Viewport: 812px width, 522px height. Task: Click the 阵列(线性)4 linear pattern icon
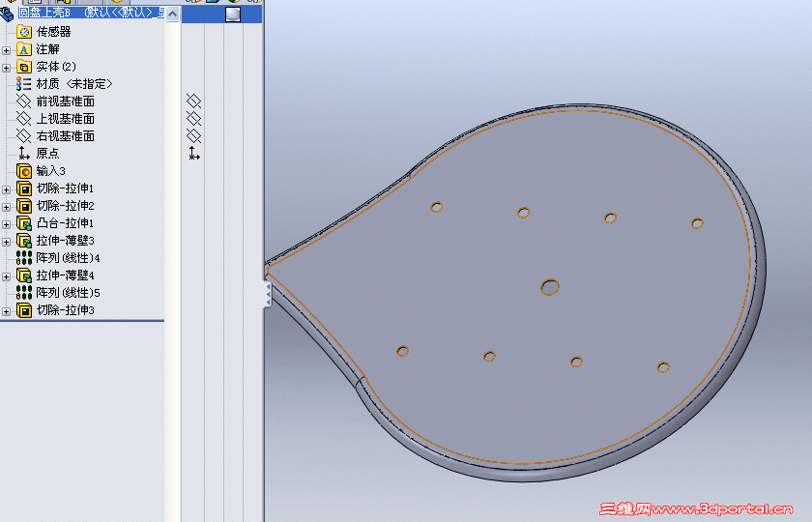pyautogui.click(x=24, y=258)
